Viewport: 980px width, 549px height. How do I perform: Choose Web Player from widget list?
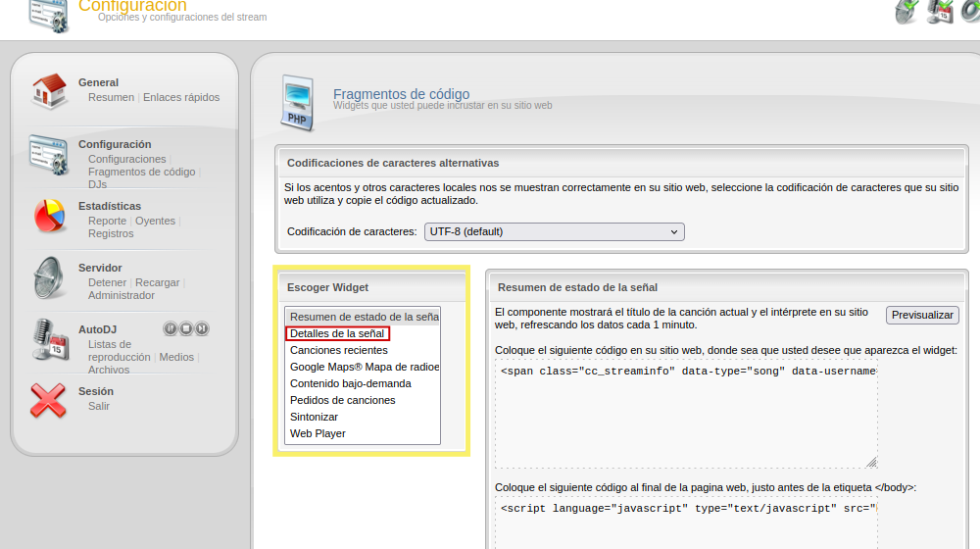318,433
